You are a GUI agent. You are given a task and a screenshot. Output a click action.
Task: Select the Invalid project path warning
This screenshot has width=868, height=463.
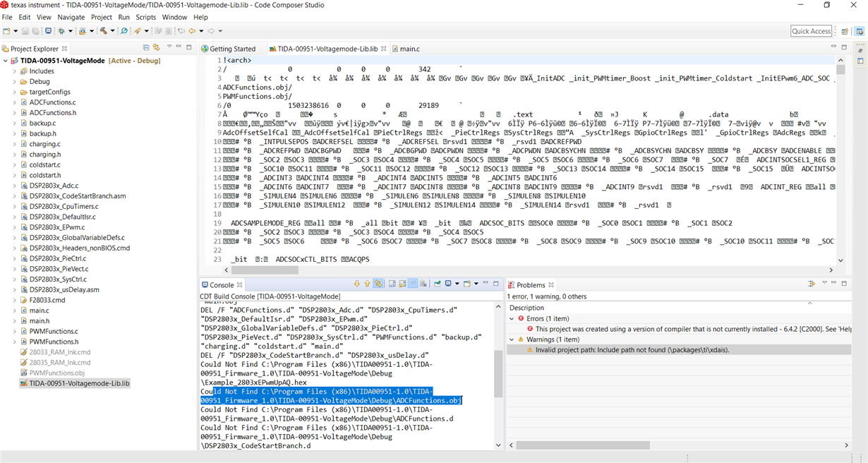click(x=632, y=349)
